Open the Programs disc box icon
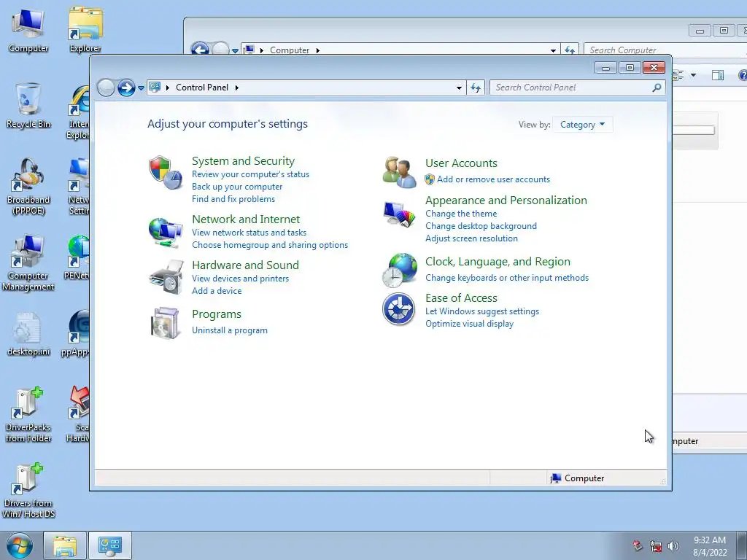This screenshot has width=747, height=560. (x=166, y=323)
